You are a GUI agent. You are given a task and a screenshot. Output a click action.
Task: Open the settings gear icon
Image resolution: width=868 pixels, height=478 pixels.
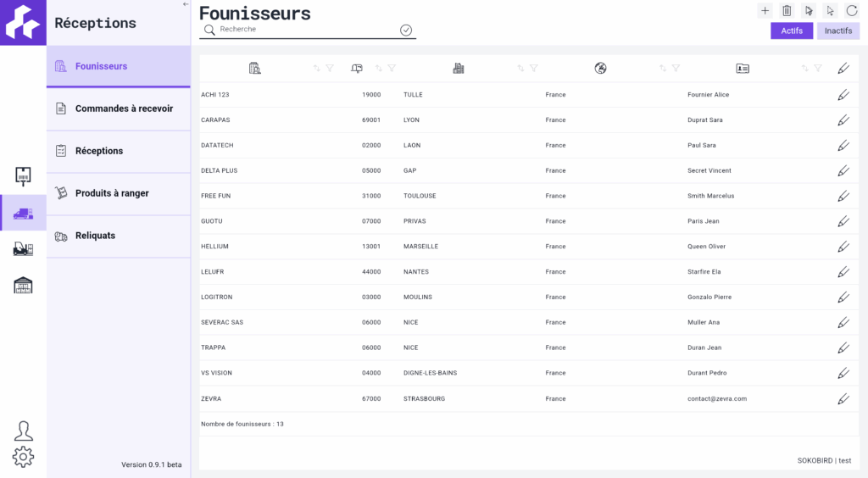point(23,457)
